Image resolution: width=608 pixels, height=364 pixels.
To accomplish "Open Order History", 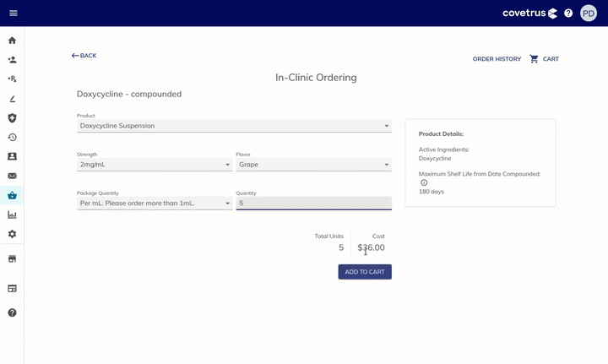I will coord(497,59).
